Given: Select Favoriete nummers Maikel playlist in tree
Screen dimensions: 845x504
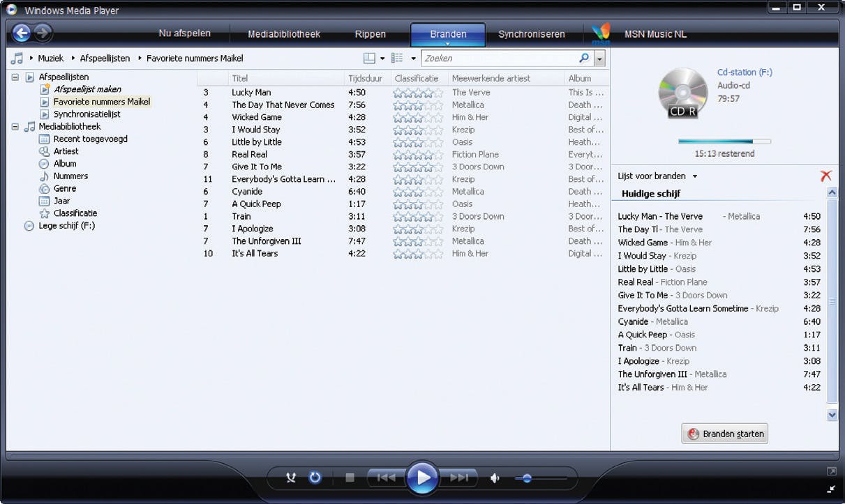Looking at the screenshot, I should pos(101,102).
